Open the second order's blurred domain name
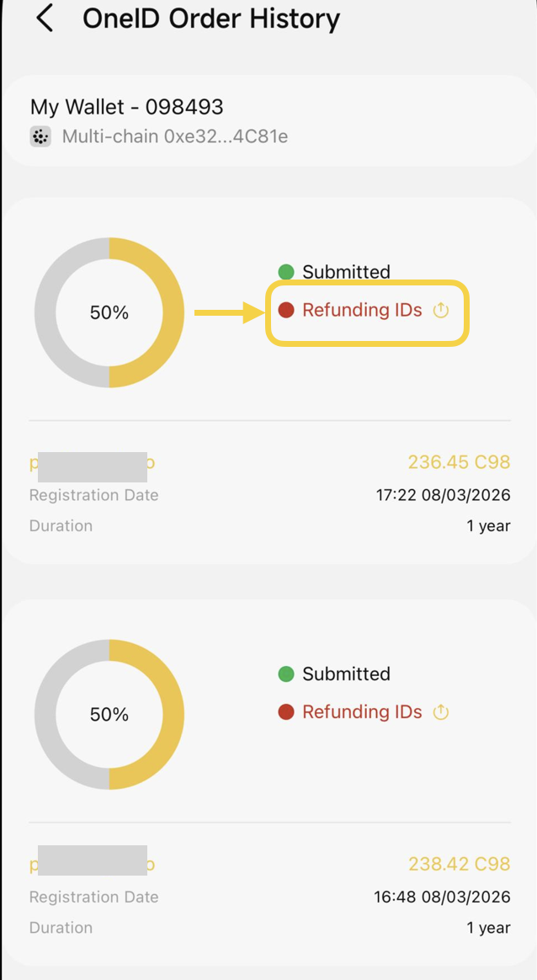The height and width of the screenshot is (980, 537). pyautogui.click(x=93, y=865)
